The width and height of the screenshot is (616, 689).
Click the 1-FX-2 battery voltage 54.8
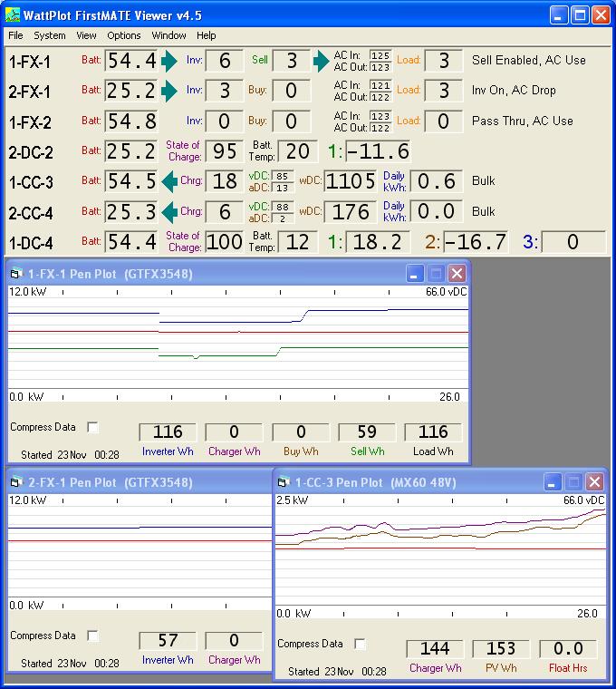click(130, 121)
